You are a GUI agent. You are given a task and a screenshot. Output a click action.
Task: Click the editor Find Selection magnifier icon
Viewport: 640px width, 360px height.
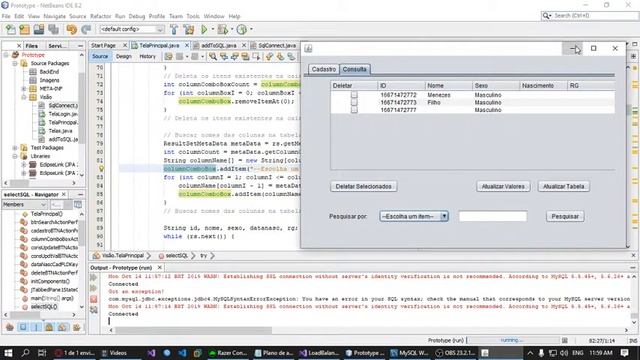point(213,57)
